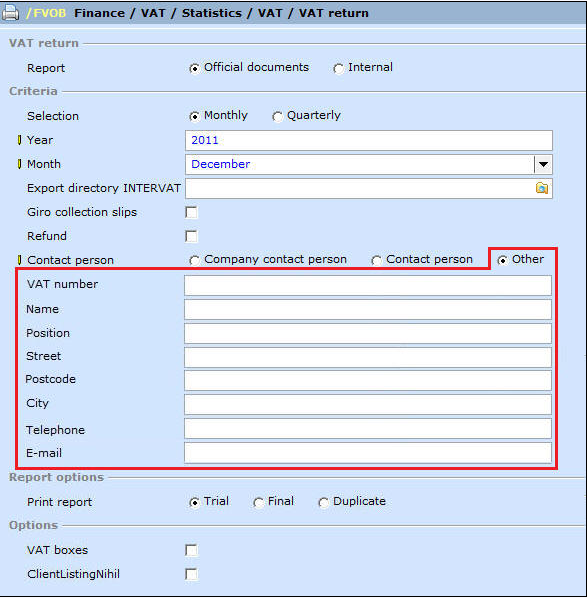
Task: Pick the Contact person radio option
Action: click(x=376, y=260)
